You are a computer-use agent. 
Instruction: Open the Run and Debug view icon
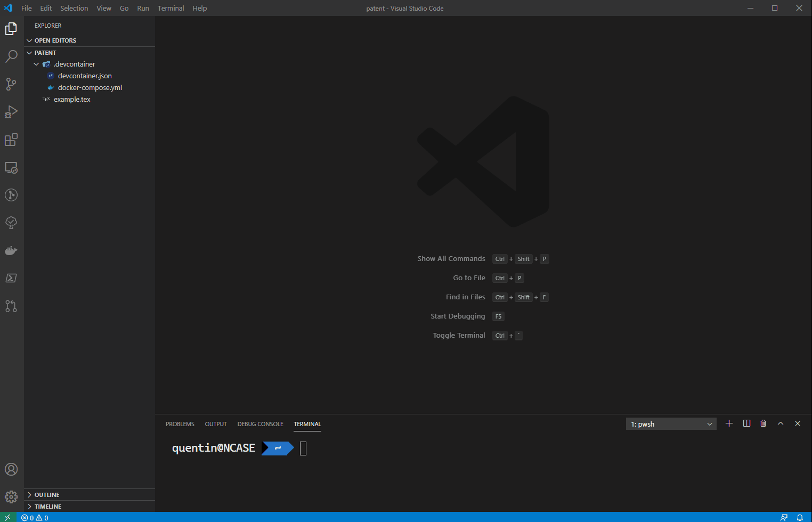point(11,112)
